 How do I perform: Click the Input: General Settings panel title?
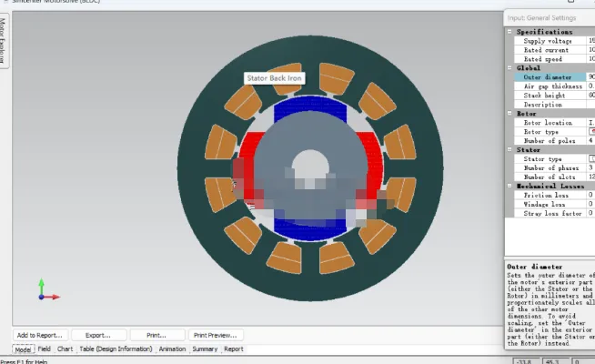click(x=541, y=18)
